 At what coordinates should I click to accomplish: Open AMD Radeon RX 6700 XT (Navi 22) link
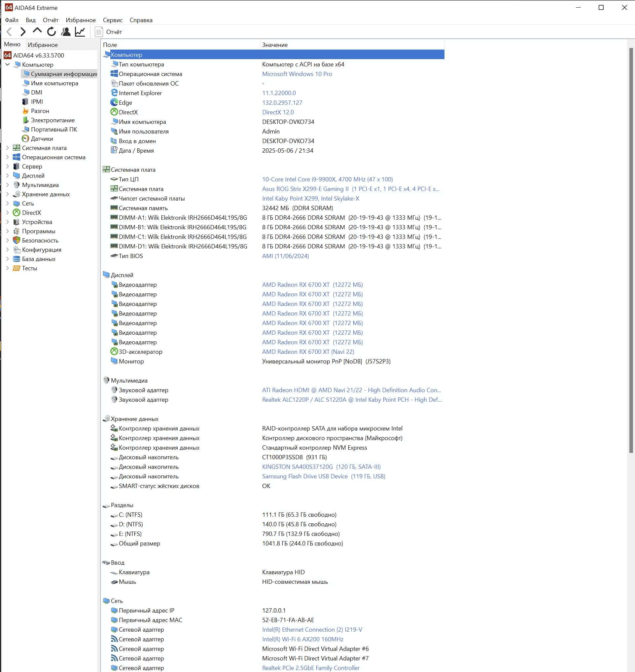308,352
